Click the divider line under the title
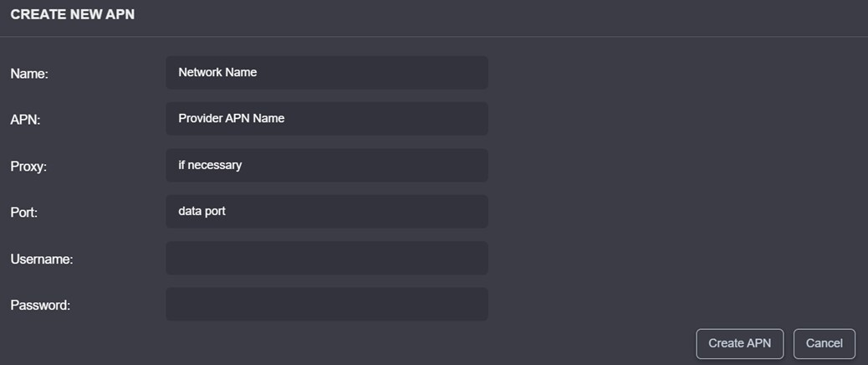868x365 pixels. click(x=434, y=37)
